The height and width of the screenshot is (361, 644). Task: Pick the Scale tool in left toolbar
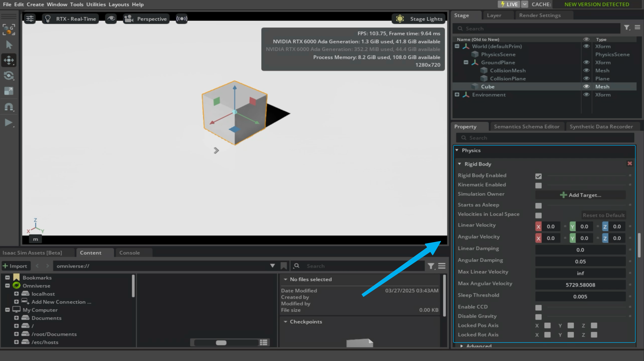[9, 91]
